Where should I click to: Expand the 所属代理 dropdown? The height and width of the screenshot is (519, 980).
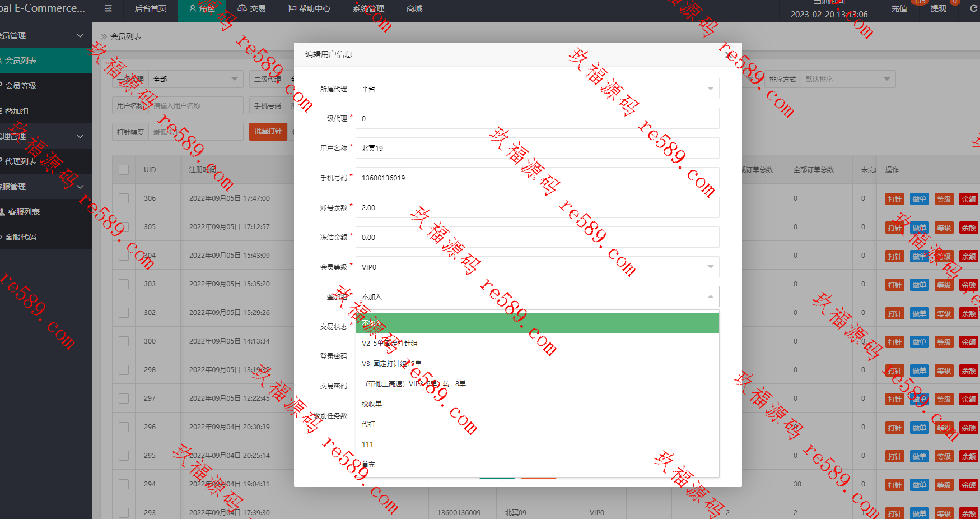(538, 89)
